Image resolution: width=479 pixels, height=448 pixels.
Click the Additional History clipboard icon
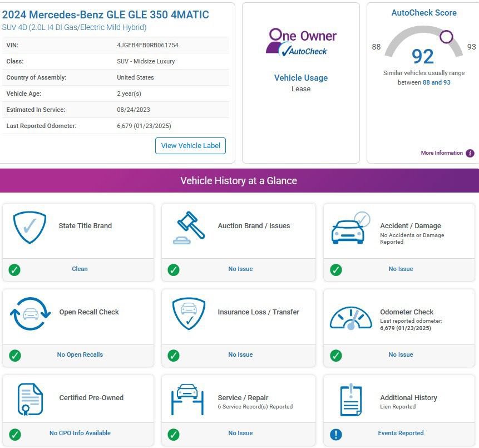[x=351, y=400]
